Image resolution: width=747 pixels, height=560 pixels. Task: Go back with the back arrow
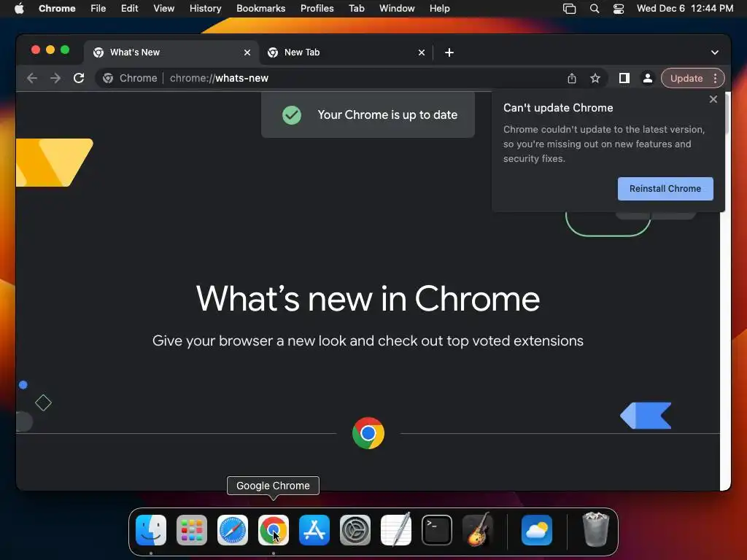pyautogui.click(x=32, y=78)
